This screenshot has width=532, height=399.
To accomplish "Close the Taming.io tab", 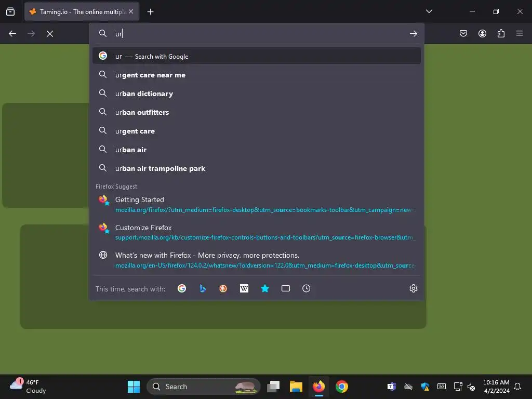I will coord(131,11).
